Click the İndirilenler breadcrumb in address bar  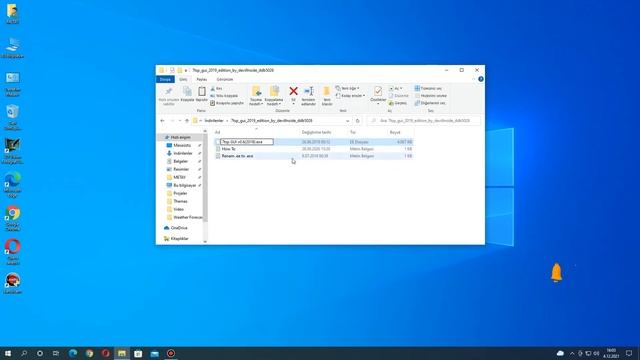pyautogui.click(x=214, y=121)
